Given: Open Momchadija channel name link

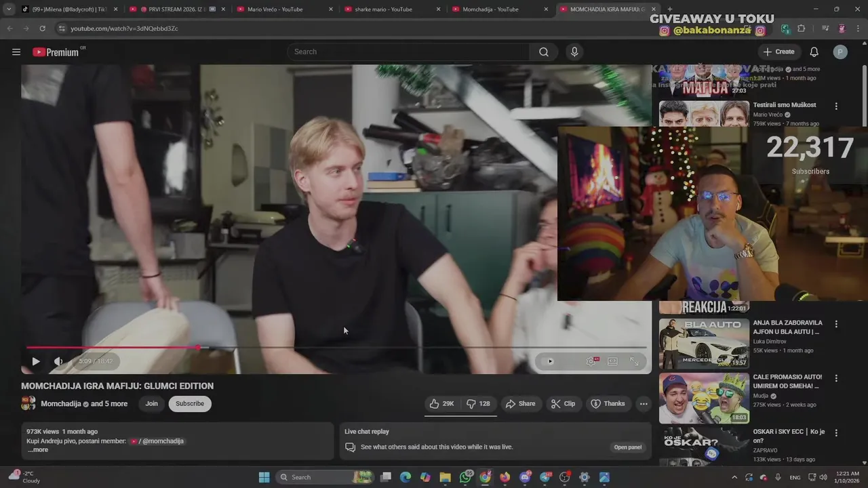Looking at the screenshot, I should click(60, 404).
